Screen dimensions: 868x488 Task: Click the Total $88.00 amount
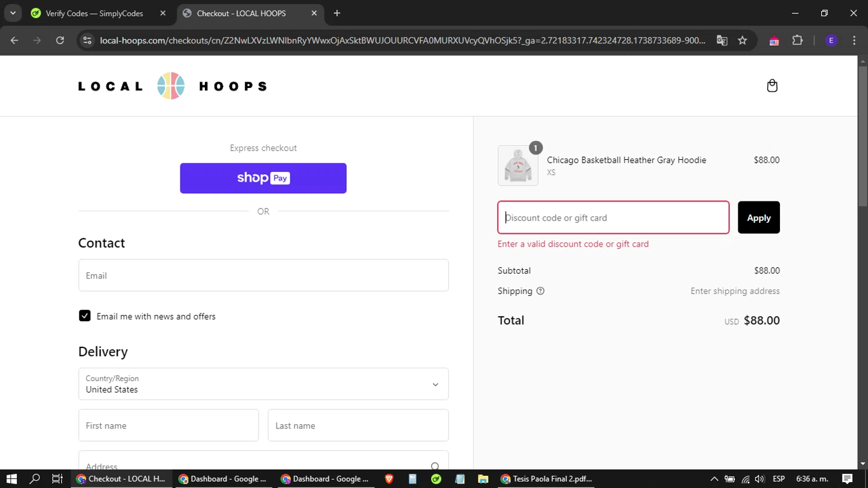click(762, 321)
